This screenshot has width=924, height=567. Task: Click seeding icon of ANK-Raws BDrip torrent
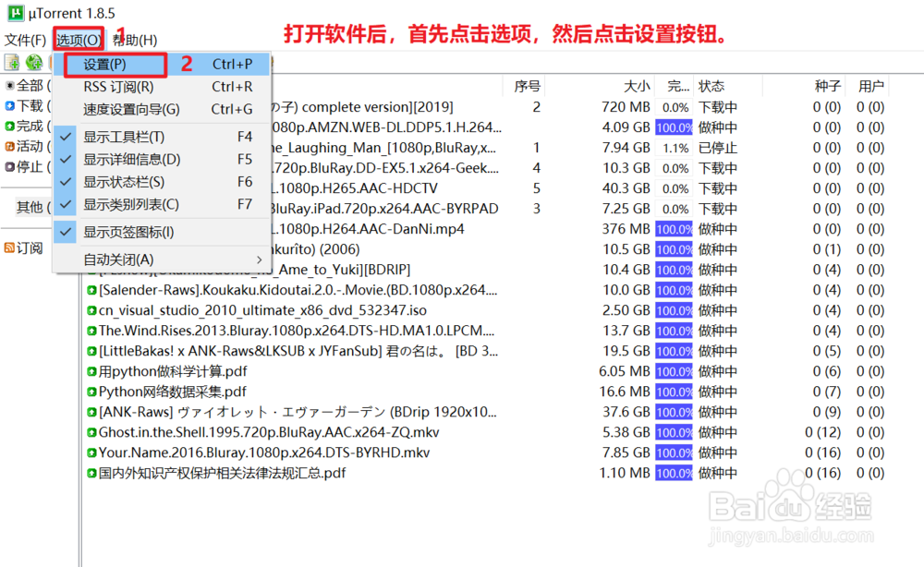(x=91, y=412)
